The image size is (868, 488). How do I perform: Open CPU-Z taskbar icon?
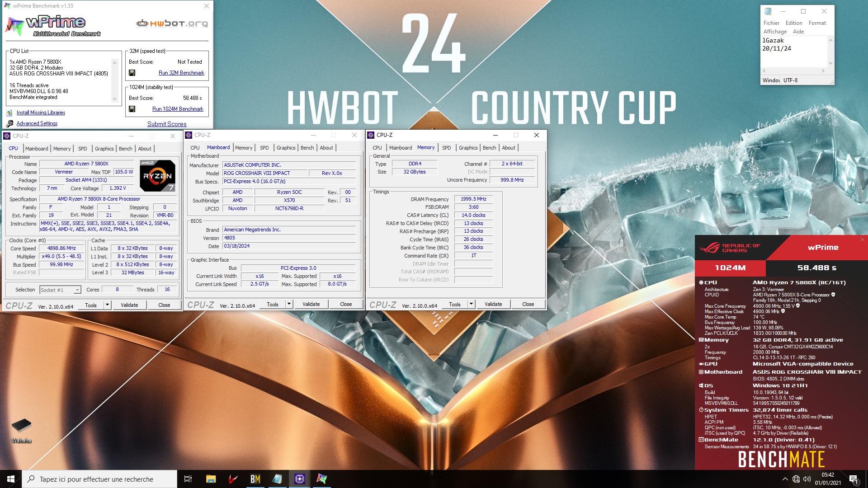[x=299, y=479]
